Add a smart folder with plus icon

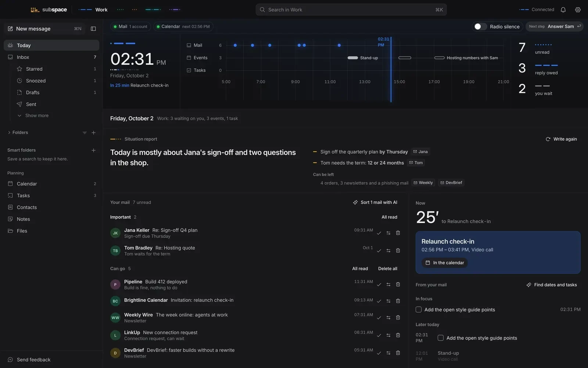(x=93, y=150)
